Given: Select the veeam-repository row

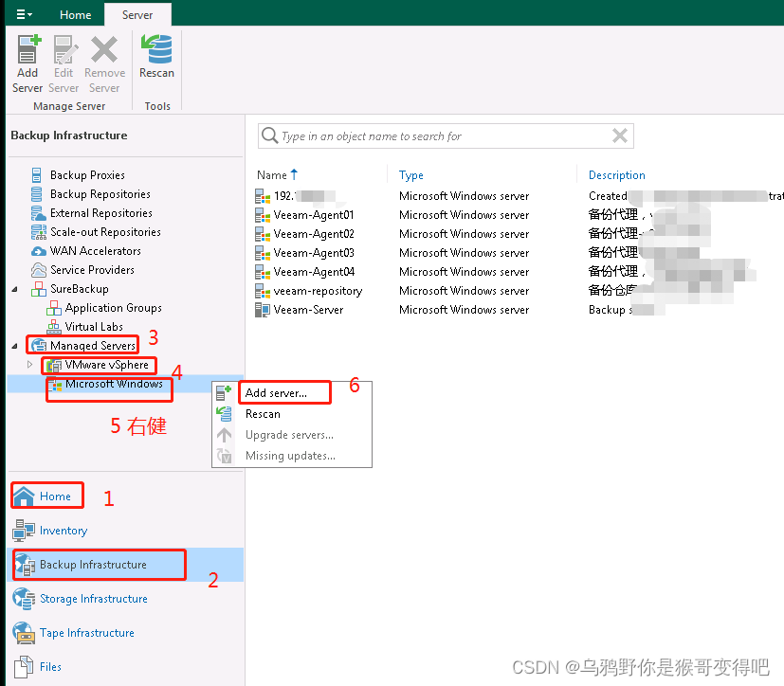Looking at the screenshot, I should point(519,291).
